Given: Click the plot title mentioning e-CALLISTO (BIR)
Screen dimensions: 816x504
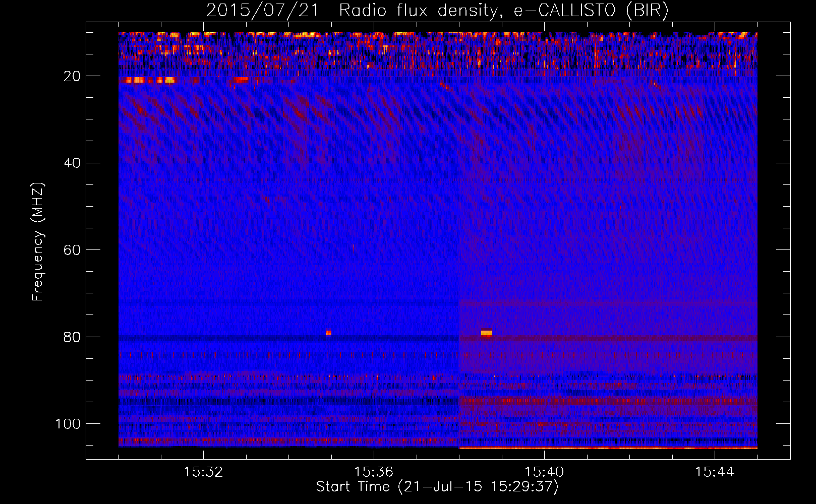Looking at the screenshot, I should click(x=437, y=11).
